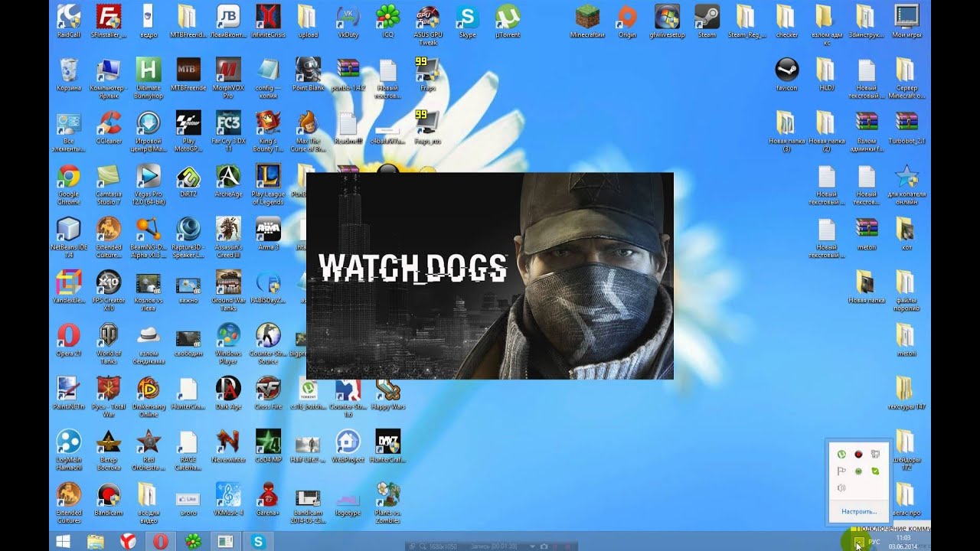Viewport: 980px width, 551px height.
Task: Open Skype from the taskbar
Action: tap(258, 541)
